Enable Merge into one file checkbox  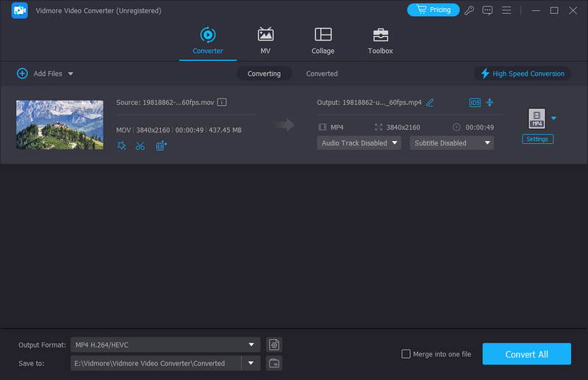pos(406,354)
